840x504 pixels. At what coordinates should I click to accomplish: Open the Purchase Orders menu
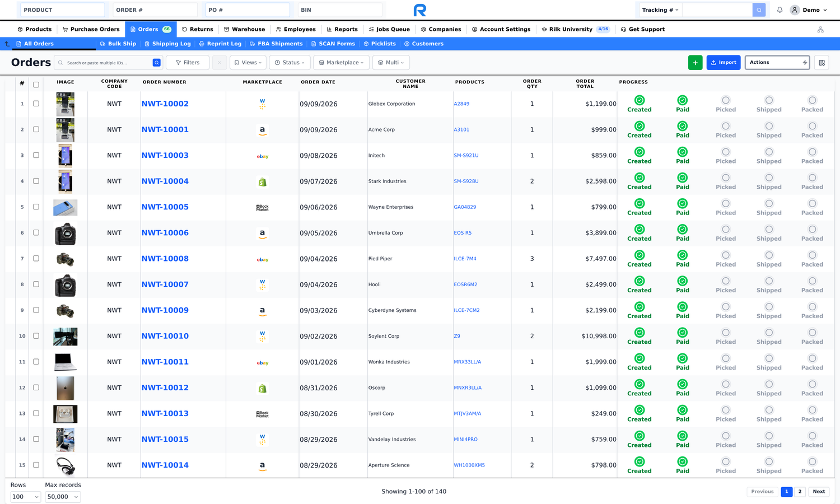91,29
